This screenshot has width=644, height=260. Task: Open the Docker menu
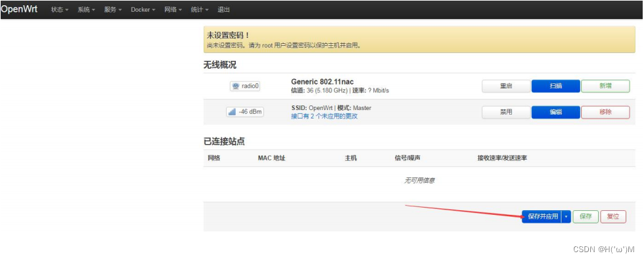pos(143,9)
